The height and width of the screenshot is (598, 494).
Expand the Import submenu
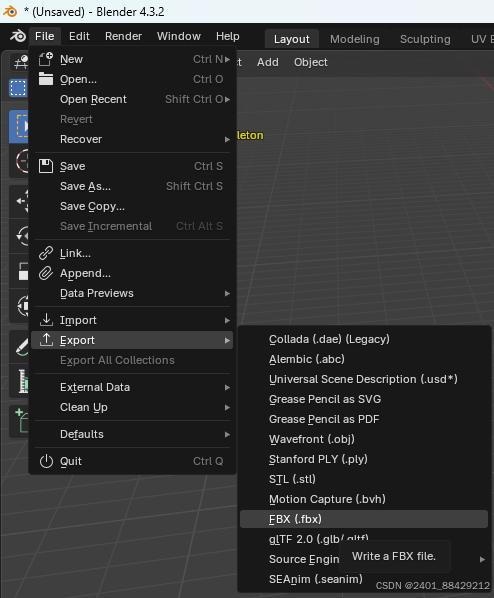point(133,320)
